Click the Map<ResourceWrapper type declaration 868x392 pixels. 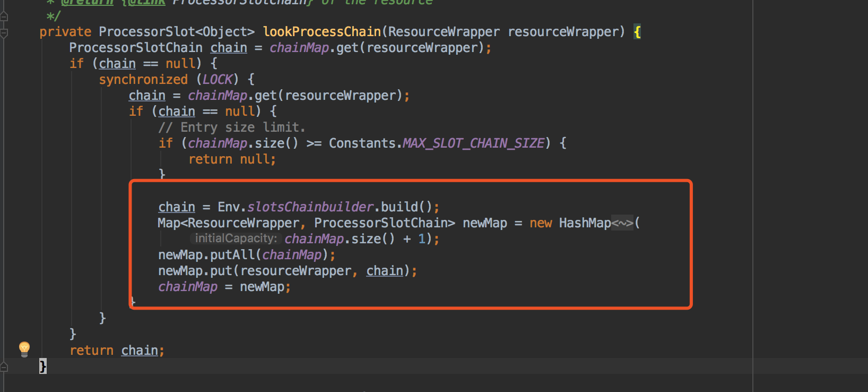click(229, 223)
